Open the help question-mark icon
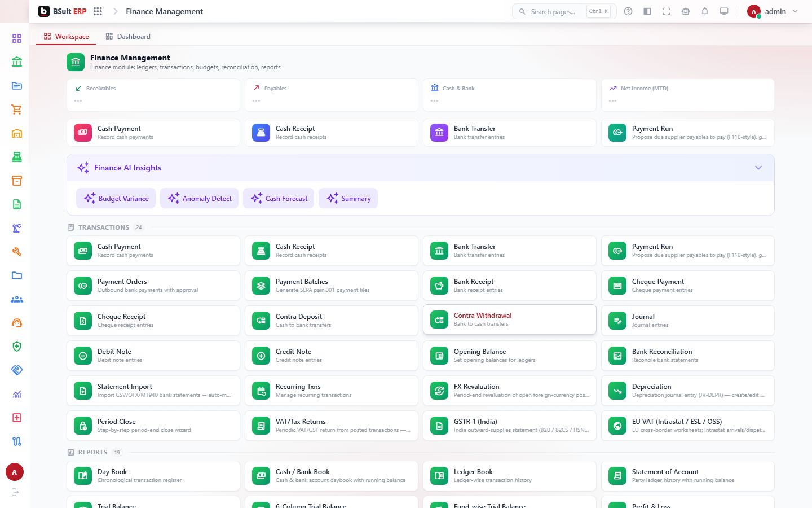The image size is (812, 508). coord(628,11)
